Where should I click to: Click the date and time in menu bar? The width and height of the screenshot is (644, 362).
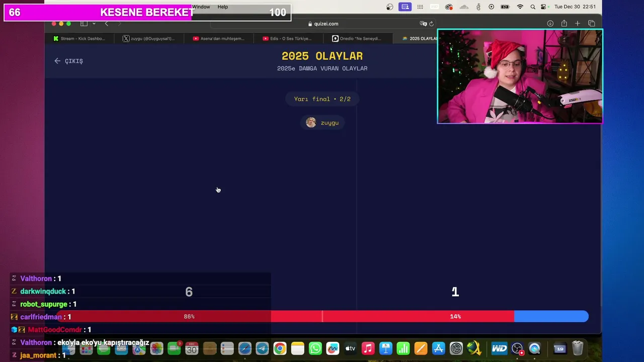[x=575, y=7]
